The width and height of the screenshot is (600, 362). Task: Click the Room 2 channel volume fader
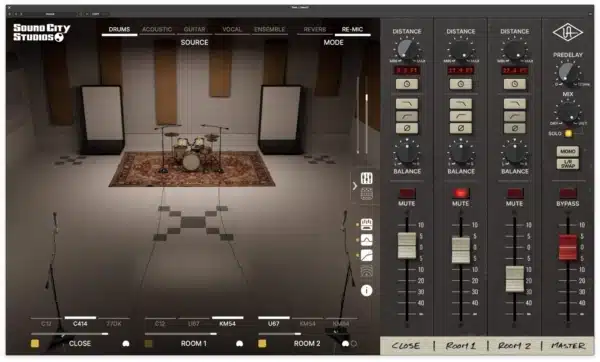coord(515,279)
